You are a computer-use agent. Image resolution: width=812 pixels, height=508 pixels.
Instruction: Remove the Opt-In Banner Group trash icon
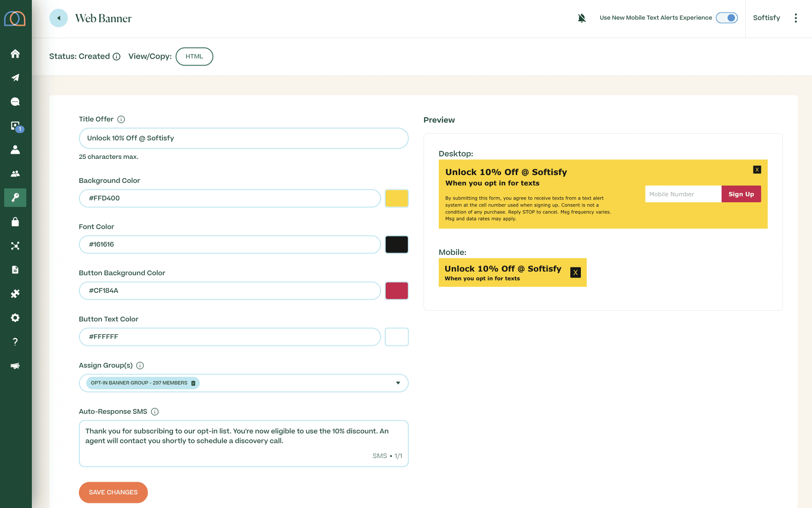pos(193,383)
